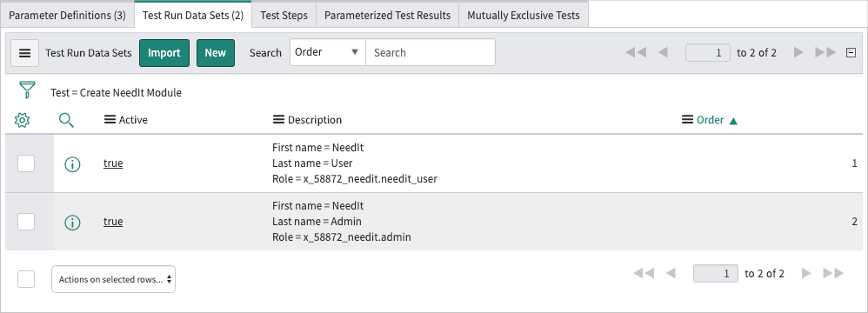Viewport: 868px width, 313px height.
Task: Click Order value 1 cell
Action: click(x=854, y=163)
